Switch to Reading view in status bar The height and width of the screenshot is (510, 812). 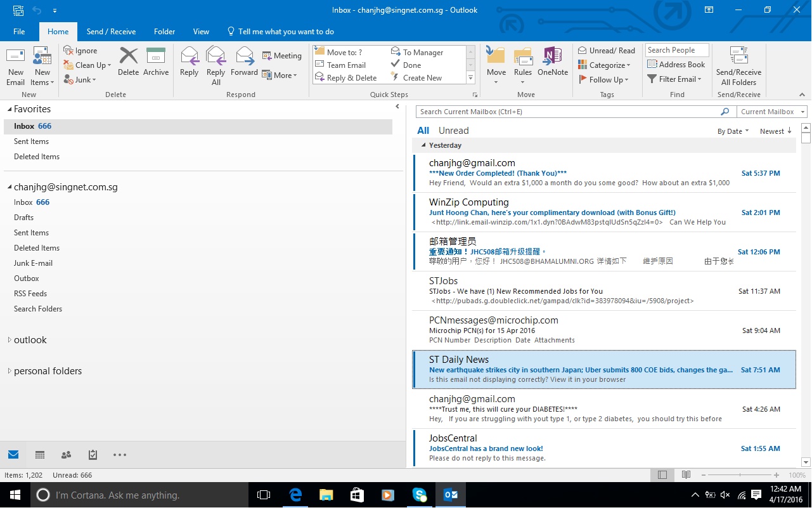686,475
